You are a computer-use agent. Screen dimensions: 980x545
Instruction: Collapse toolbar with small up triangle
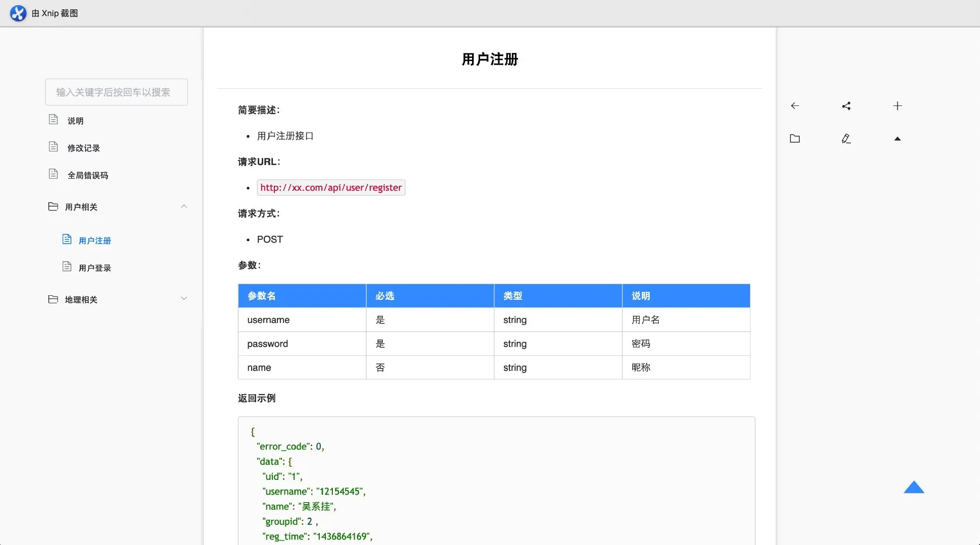pyautogui.click(x=897, y=139)
